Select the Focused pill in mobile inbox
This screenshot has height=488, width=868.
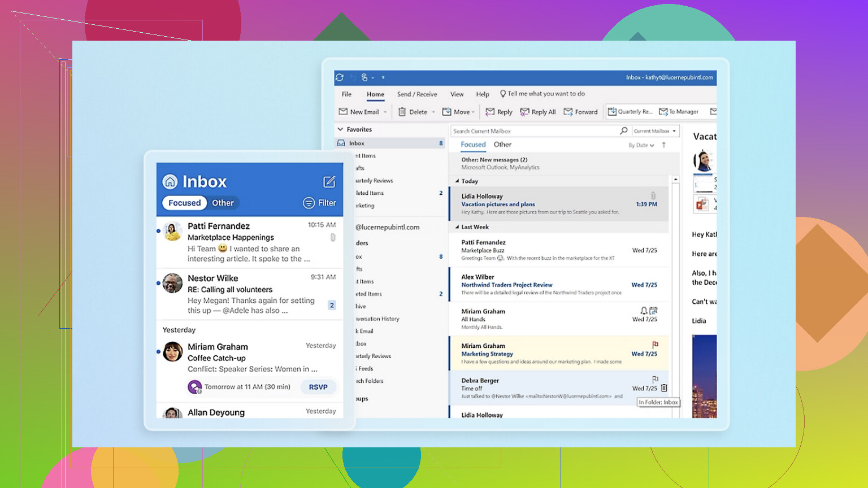[x=184, y=203]
